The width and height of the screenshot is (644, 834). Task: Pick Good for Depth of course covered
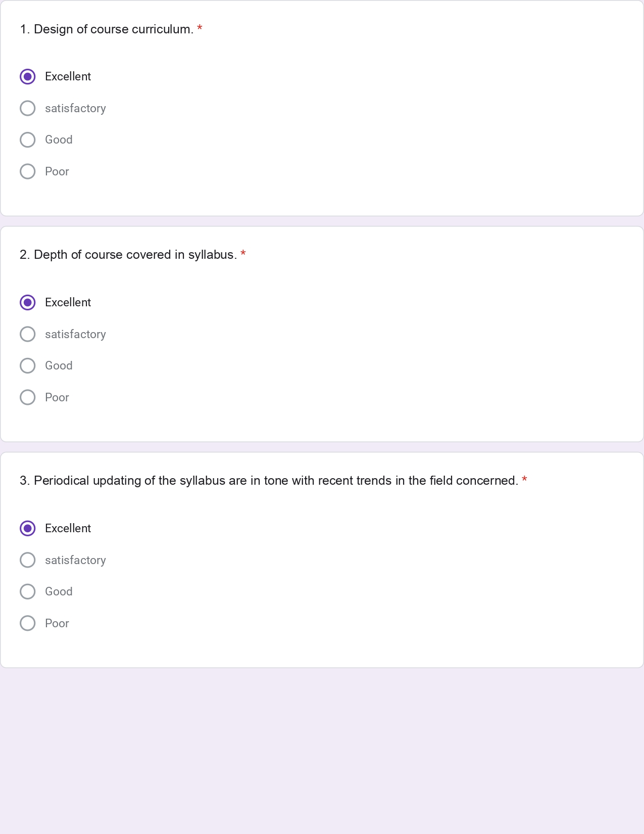(28, 366)
